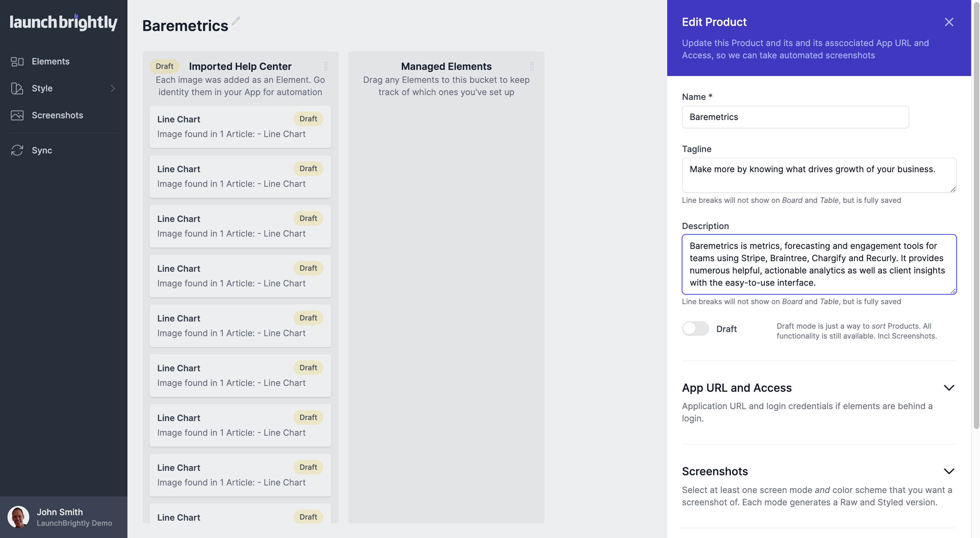
Task: Expand the Screenshots section chevron
Action: point(949,472)
